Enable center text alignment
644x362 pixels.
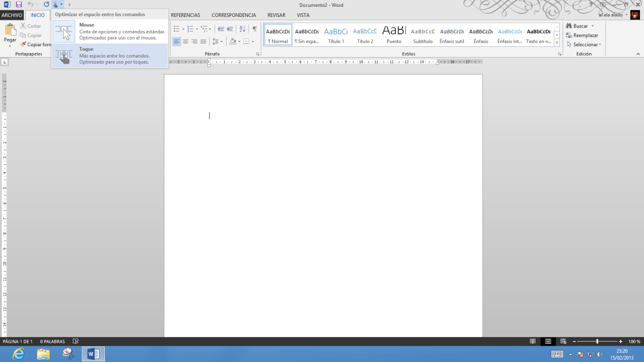coord(187,41)
